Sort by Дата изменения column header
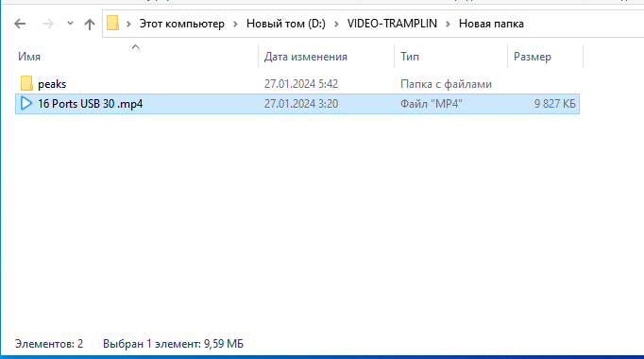The width and height of the screenshot is (644, 359). coord(306,57)
